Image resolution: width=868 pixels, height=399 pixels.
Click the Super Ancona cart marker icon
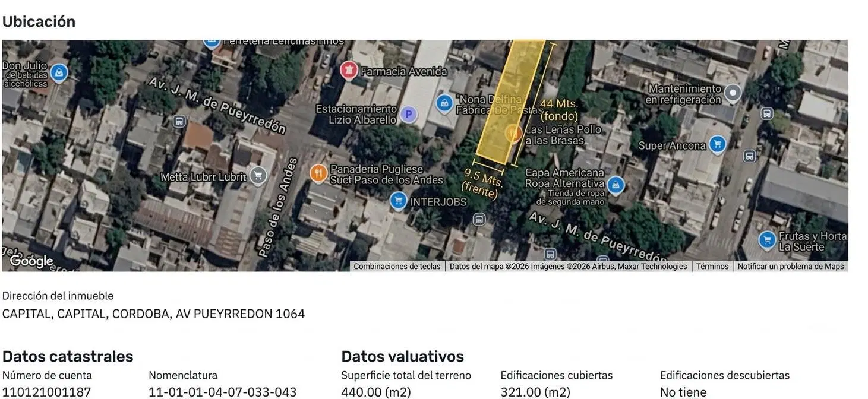click(x=718, y=144)
